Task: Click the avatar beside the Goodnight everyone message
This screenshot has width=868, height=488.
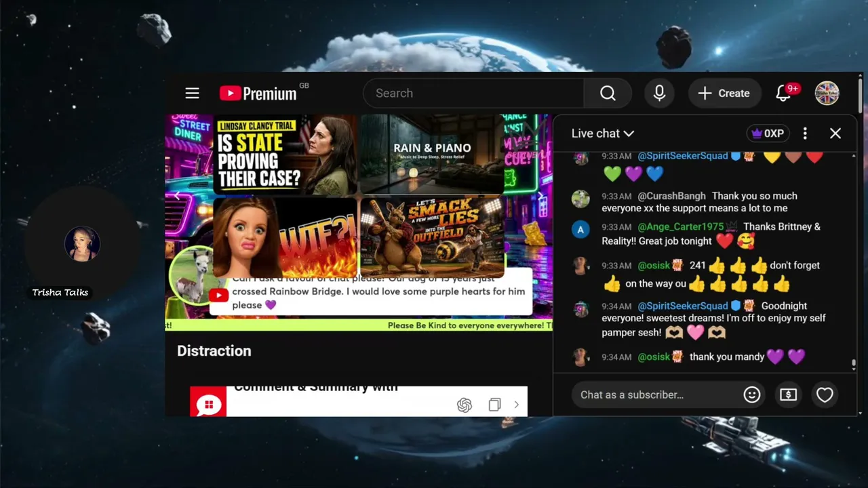Action: pyautogui.click(x=580, y=308)
